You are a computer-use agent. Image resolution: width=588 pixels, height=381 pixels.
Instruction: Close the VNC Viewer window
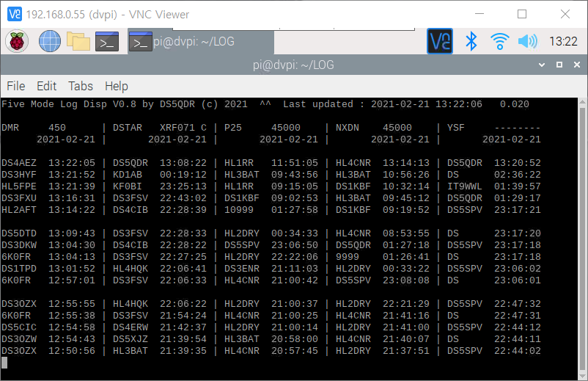click(565, 14)
